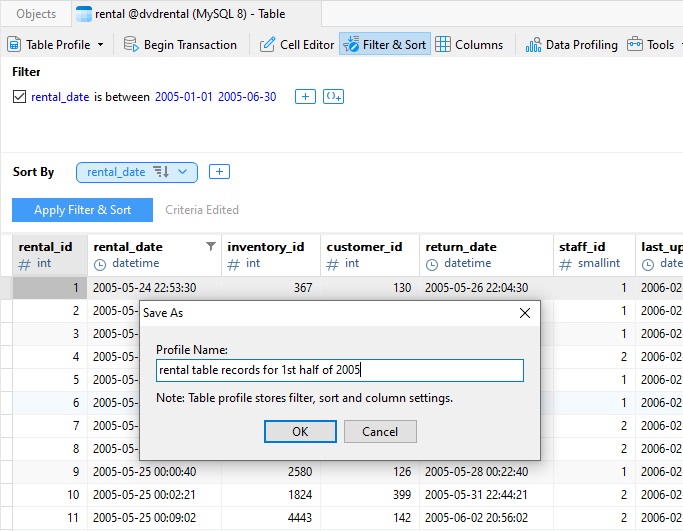Open the Tools menu

pyautogui.click(x=651, y=44)
